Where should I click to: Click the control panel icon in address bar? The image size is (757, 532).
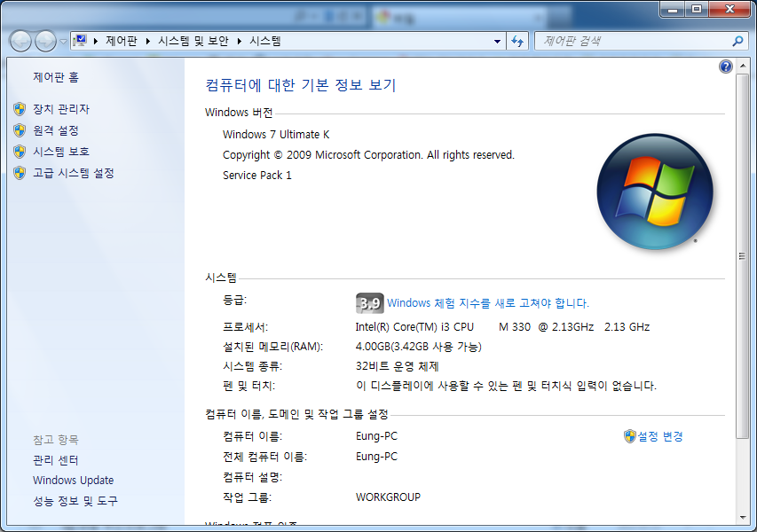(x=80, y=41)
